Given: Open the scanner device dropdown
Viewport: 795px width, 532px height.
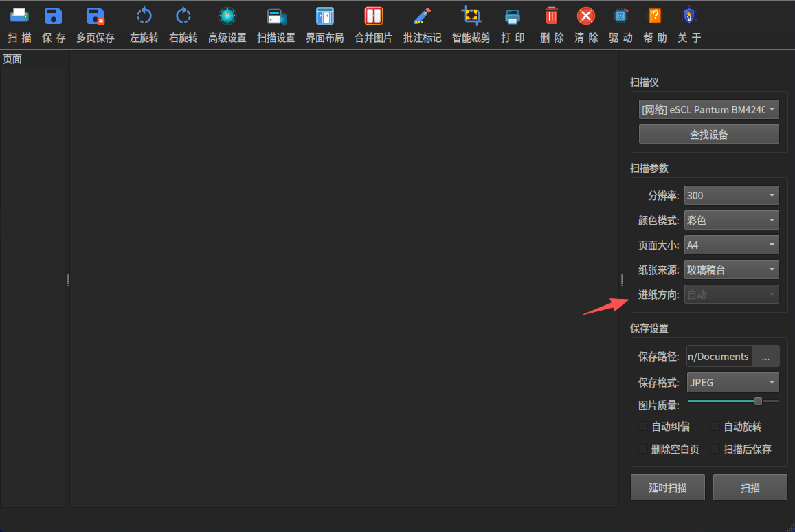Looking at the screenshot, I should (709, 109).
